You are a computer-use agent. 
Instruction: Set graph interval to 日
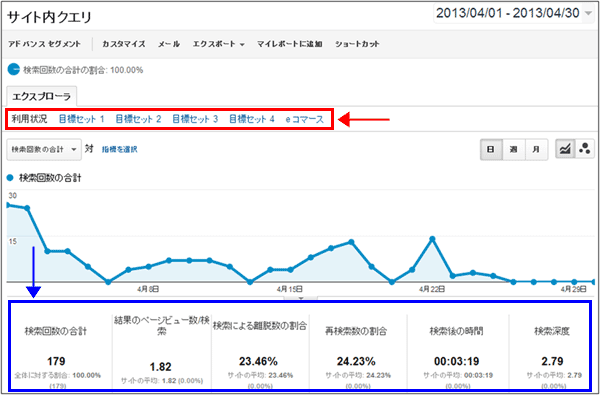pyautogui.click(x=491, y=149)
